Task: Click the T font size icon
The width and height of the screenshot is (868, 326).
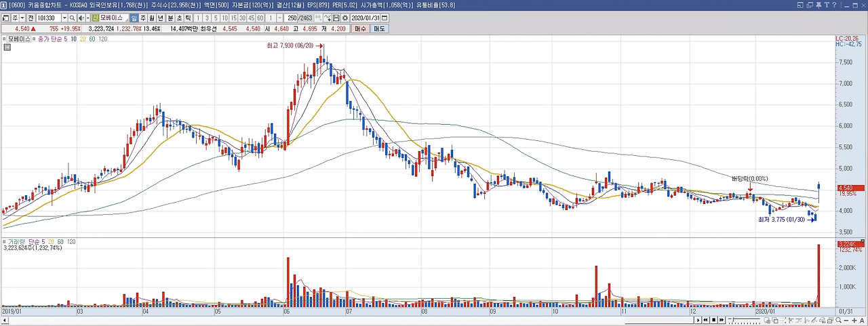Action: pos(827,5)
